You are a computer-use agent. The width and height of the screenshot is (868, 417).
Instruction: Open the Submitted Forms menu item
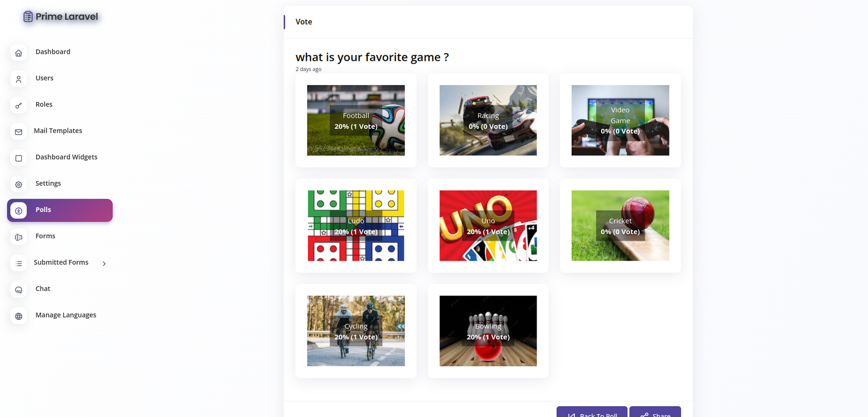(60, 263)
